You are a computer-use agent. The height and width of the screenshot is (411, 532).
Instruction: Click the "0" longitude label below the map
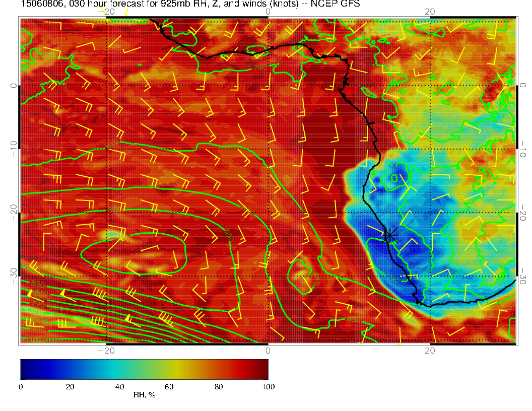click(268, 351)
